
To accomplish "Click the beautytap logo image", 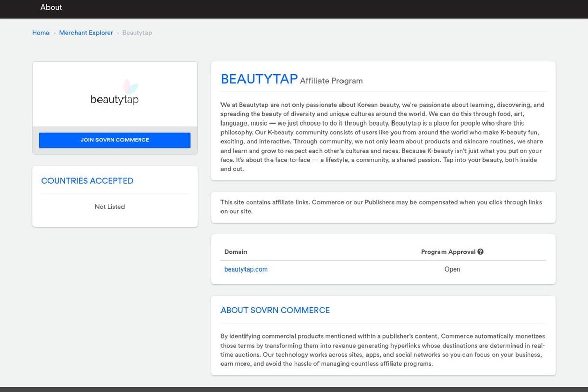I will coord(115,92).
